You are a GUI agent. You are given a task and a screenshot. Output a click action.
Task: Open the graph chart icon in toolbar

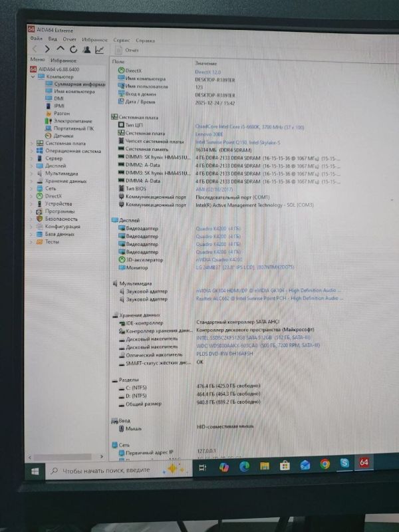(99, 50)
